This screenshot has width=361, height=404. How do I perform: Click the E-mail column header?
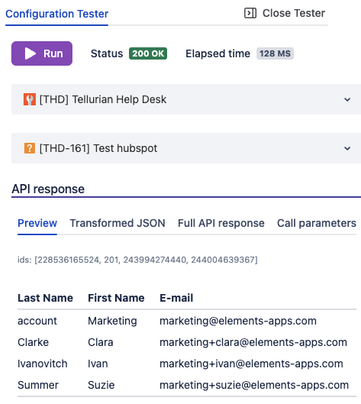(176, 298)
